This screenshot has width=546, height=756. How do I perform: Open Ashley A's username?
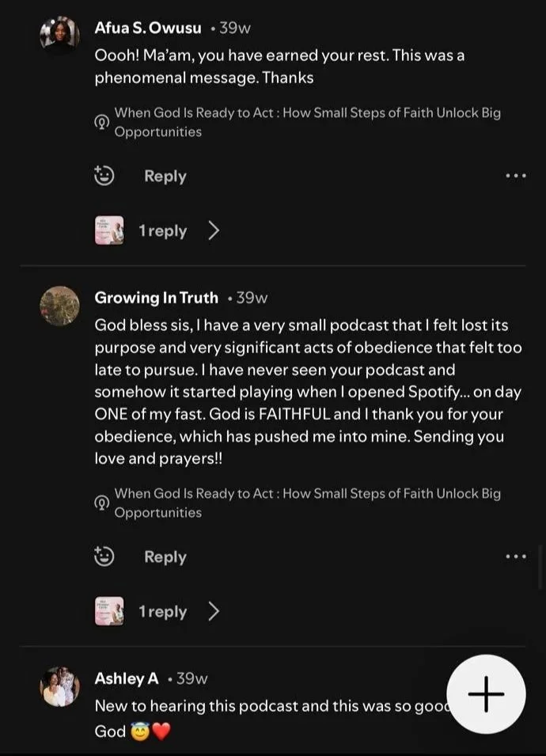(x=127, y=678)
